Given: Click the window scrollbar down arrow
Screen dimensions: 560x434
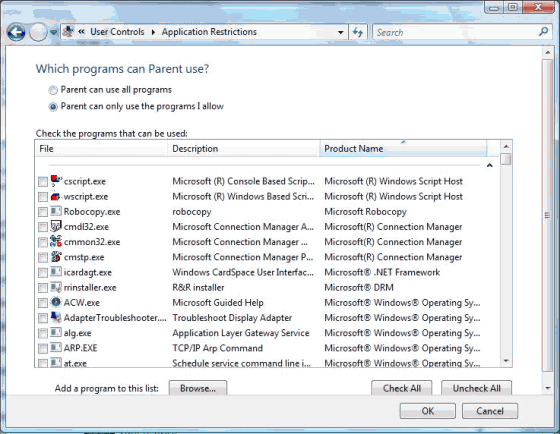Looking at the screenshot, I should 548,388.
